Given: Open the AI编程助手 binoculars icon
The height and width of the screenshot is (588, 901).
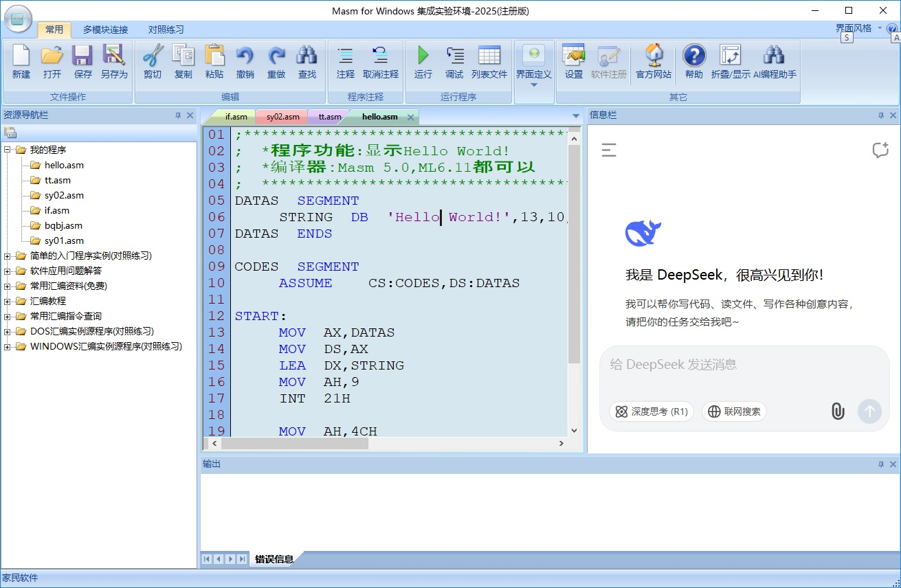Looking at the screenshot, I should (x=774, y=56).
